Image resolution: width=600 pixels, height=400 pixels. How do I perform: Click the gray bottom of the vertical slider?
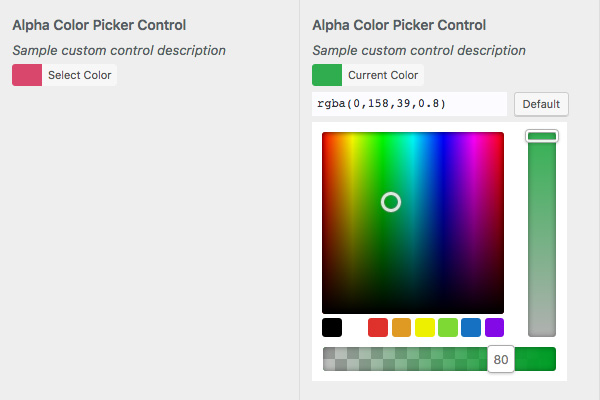click(x=542, y=325)
